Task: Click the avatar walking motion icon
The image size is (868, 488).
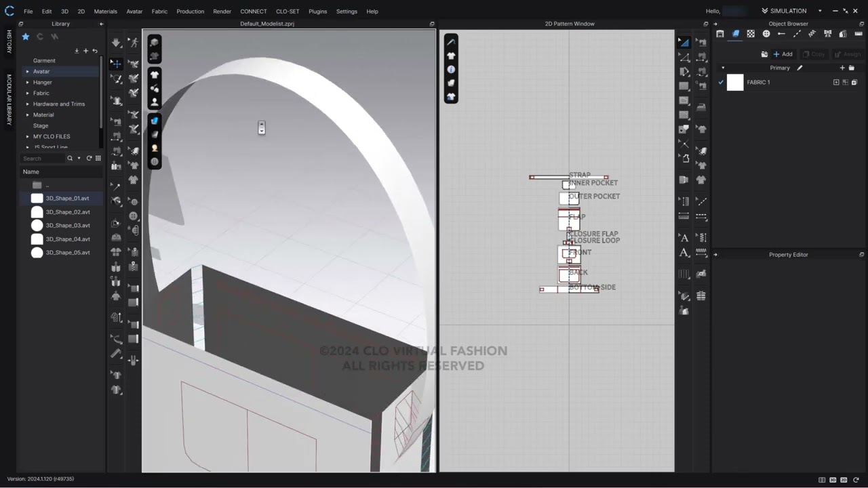Action: tap(134, 43)
